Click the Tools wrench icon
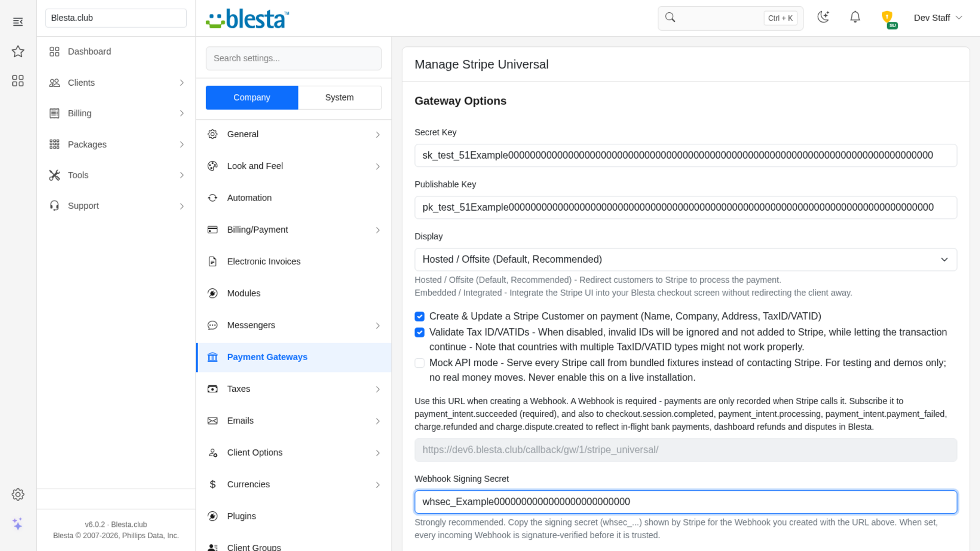The height and width of the screenshot is (551, 980). [x=55, y=175]
